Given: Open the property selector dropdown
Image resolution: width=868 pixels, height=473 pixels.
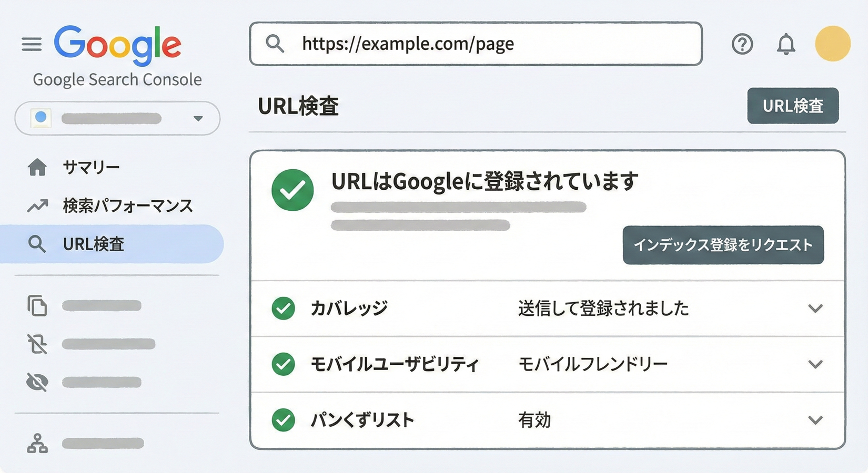Looking at the screenshot, I should pos(198,118).
